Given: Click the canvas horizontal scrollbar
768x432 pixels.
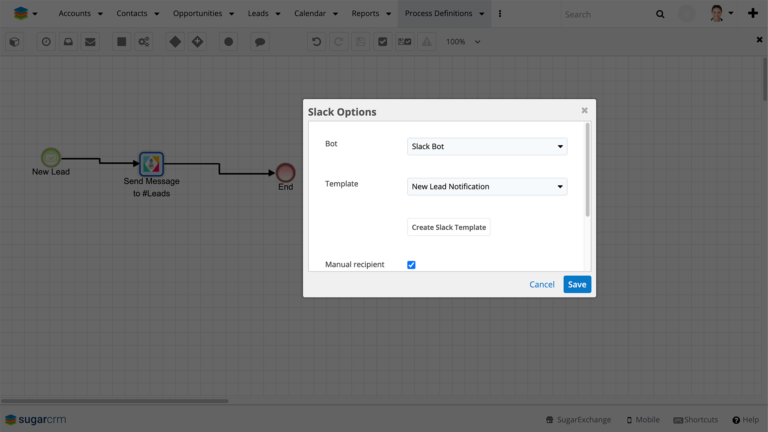Looking at the screenshot, I should [115, 401].
